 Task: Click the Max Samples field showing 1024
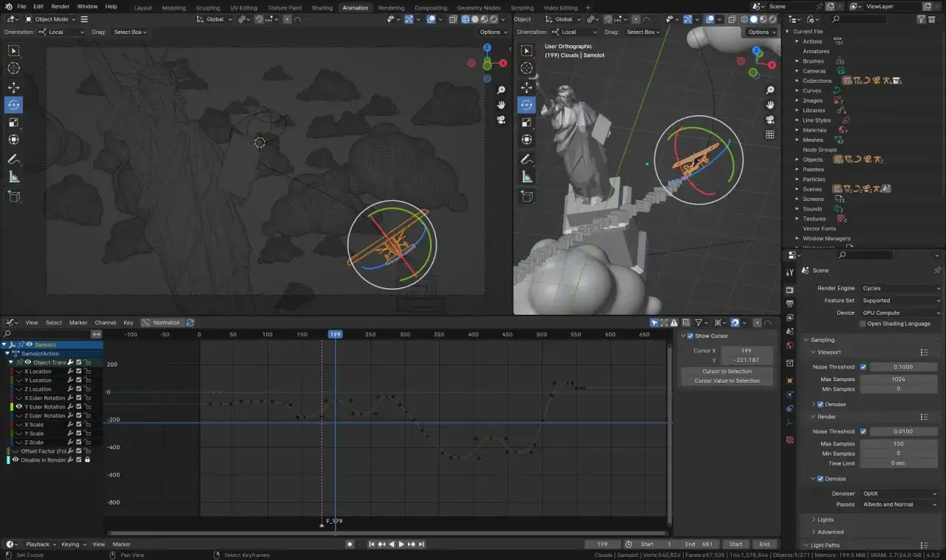(x=898, y=379)
